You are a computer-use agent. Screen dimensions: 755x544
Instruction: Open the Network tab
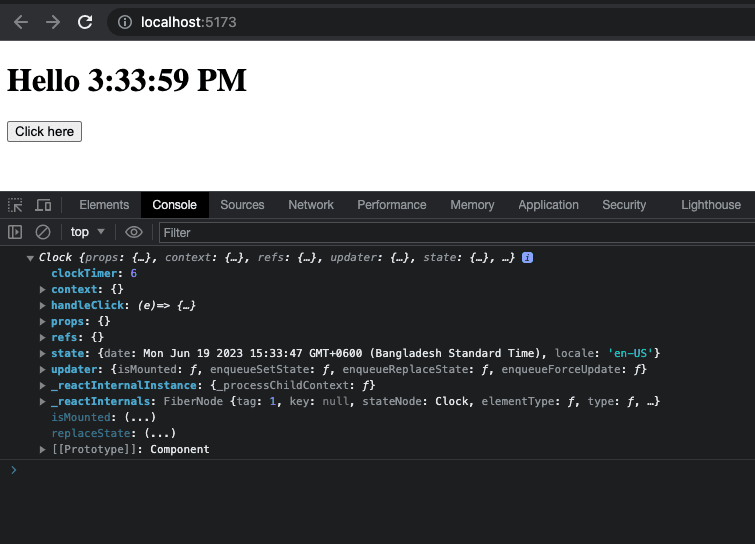311,205
